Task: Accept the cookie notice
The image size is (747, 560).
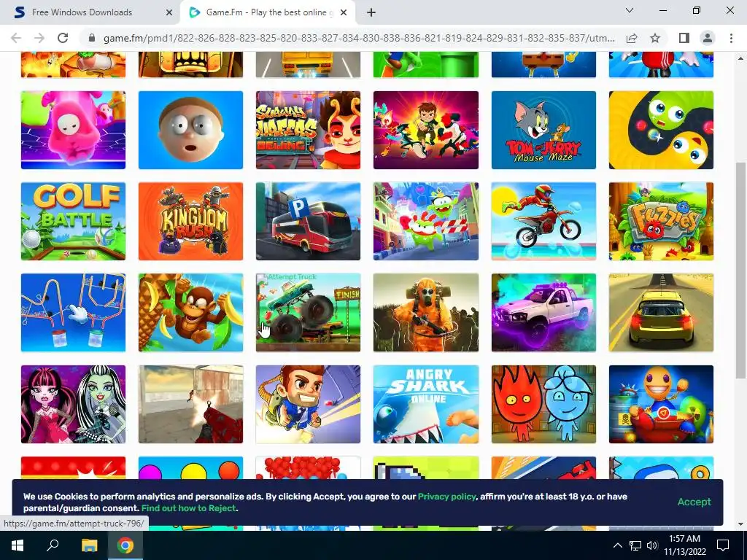Action: 694,502
